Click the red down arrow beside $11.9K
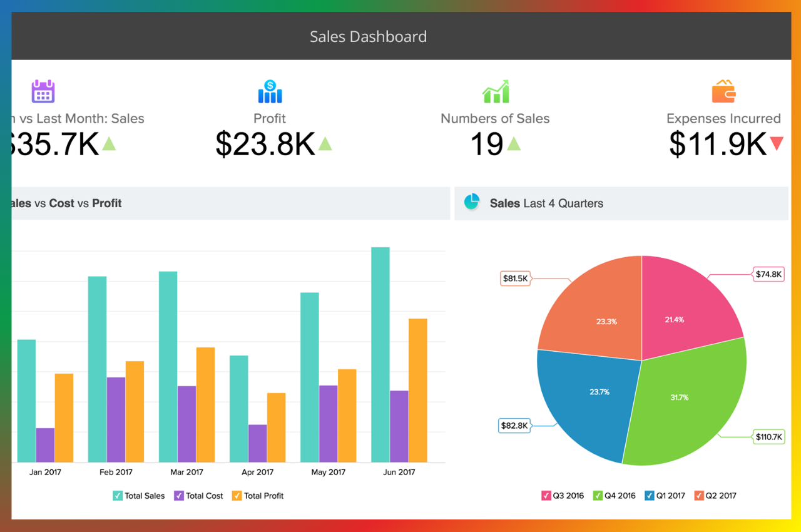This screenshot has height=532, width=801. (777, 144)
